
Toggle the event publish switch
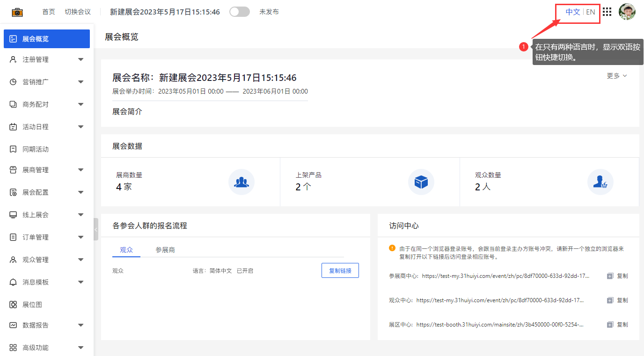(240, 12)
